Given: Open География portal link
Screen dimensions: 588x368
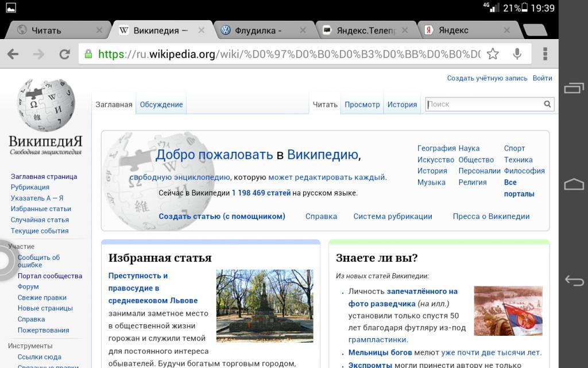Looking at the screenshot, I should [436, 148].
